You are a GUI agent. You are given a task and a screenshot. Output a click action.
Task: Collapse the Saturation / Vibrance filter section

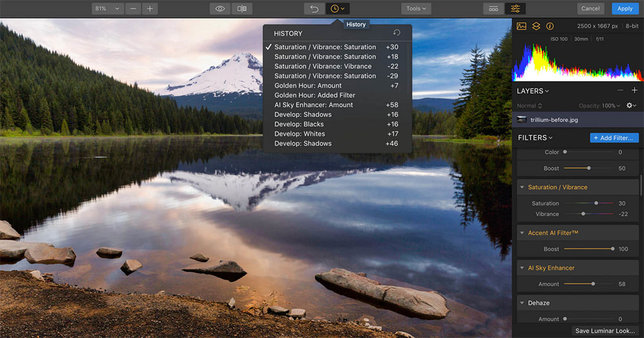522,187
